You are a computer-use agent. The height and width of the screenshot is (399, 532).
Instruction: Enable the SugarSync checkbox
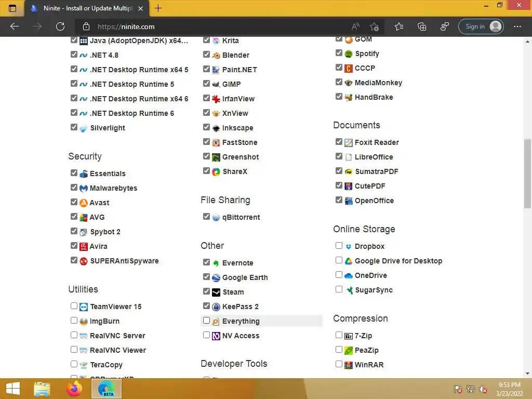click(339, 289)
